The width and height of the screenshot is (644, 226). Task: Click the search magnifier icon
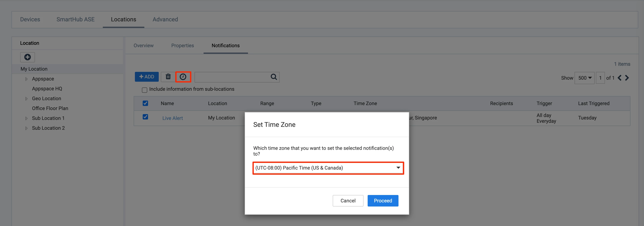274,77
